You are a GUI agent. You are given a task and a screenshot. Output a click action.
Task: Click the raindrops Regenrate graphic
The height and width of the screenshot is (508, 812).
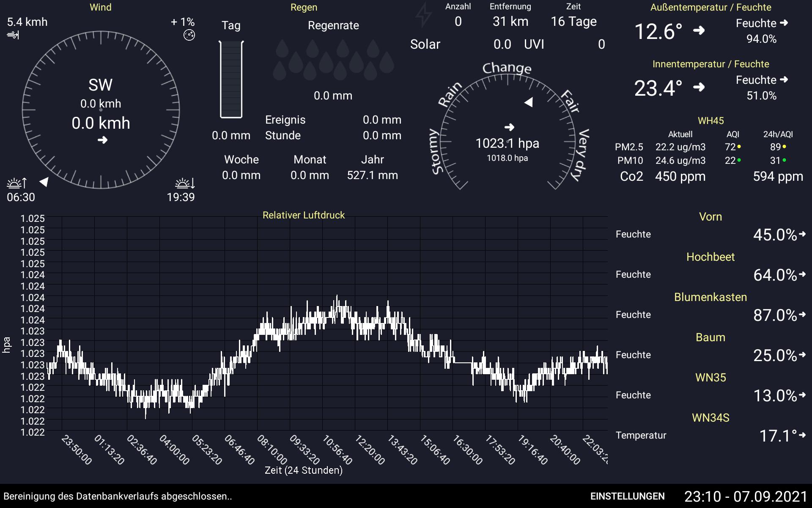pos(333,60)
